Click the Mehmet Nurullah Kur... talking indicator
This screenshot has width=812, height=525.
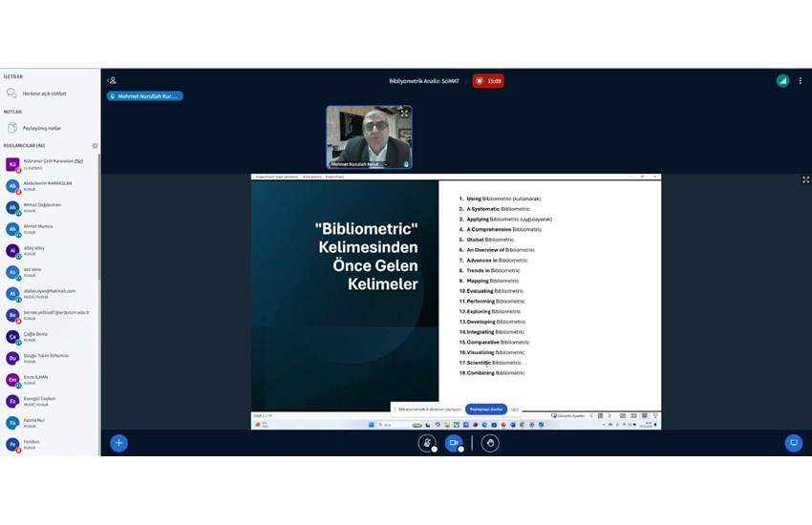click(x=145, y=96)
